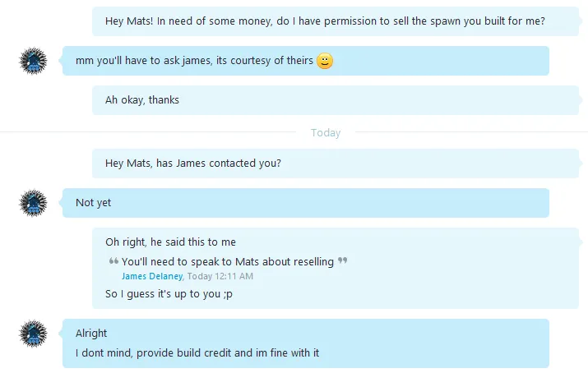Click Mats' avatar beside 'mm you'll have to ask james'

point(34,61)
